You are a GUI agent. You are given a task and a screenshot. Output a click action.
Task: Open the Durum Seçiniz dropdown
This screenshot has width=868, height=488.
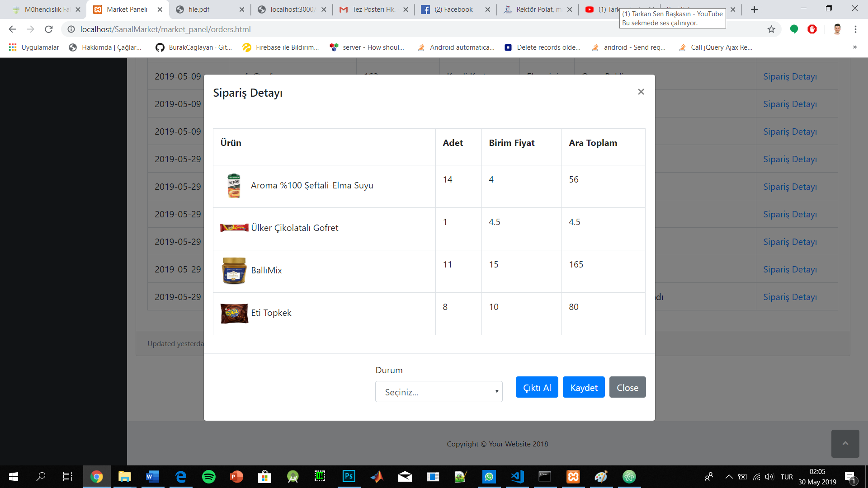(439, 392)
